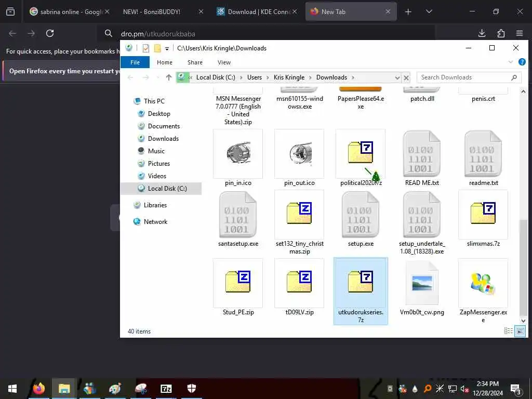
Task: Expand the address bar history dropdown
Action: [x=397, y=78]
